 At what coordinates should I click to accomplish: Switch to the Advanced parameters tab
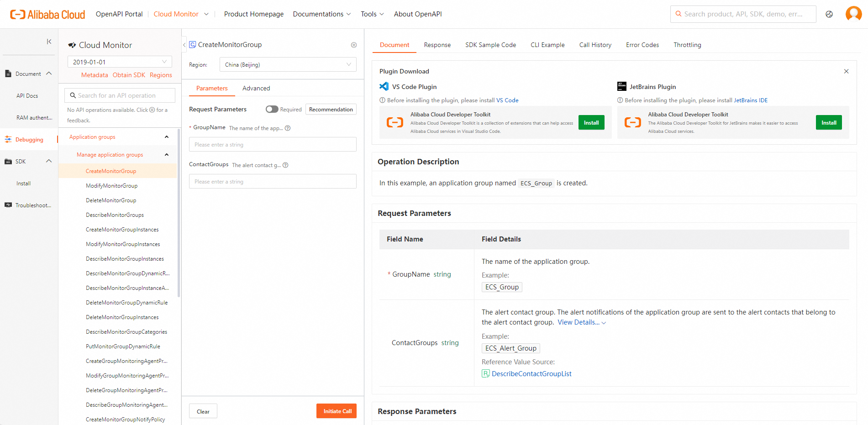click(x=256, y=88)
